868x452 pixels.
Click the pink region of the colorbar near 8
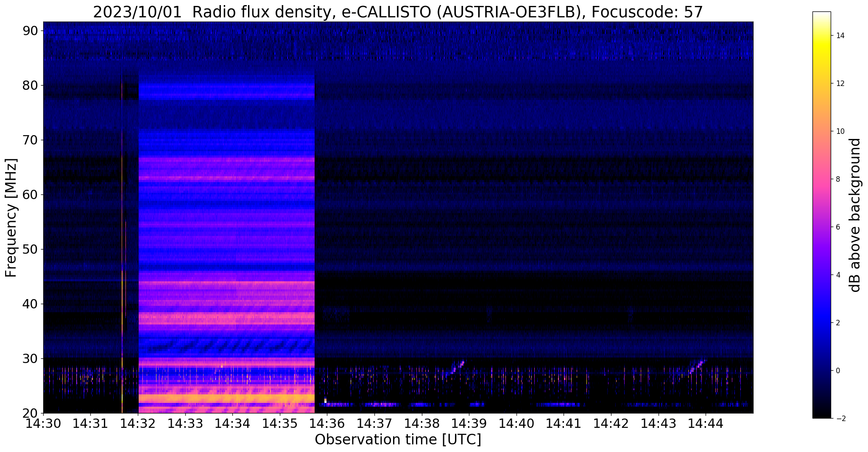[x=821, y=179]
